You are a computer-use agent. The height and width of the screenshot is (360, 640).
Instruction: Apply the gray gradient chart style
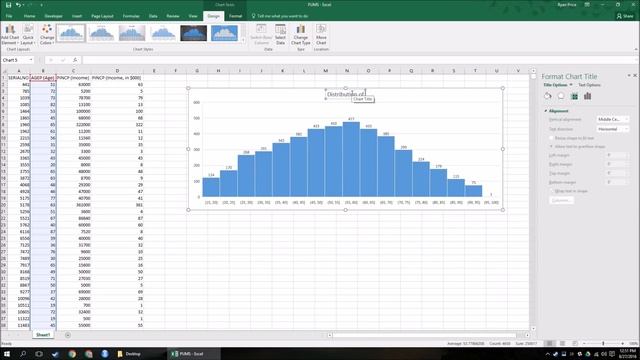132,33
